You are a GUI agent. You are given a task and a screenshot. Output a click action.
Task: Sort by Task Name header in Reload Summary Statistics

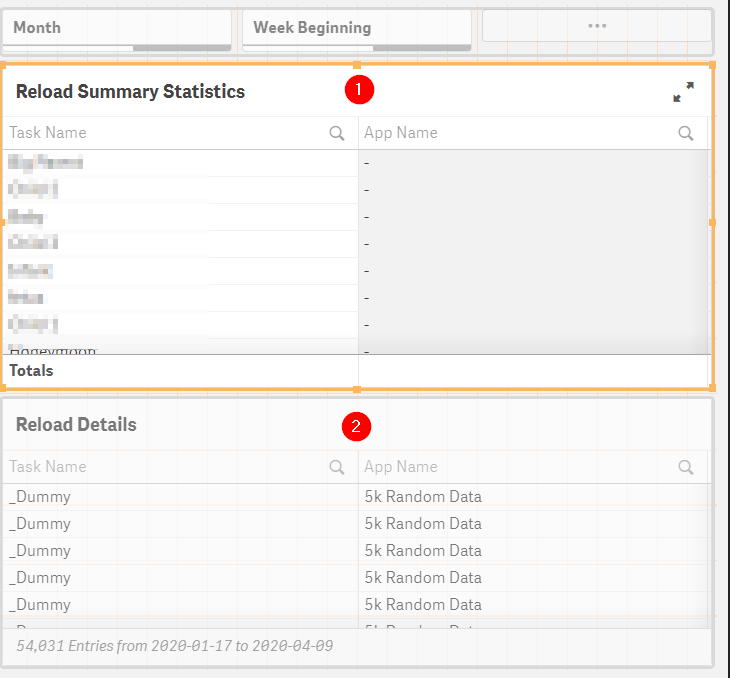[x=48, y=133]
